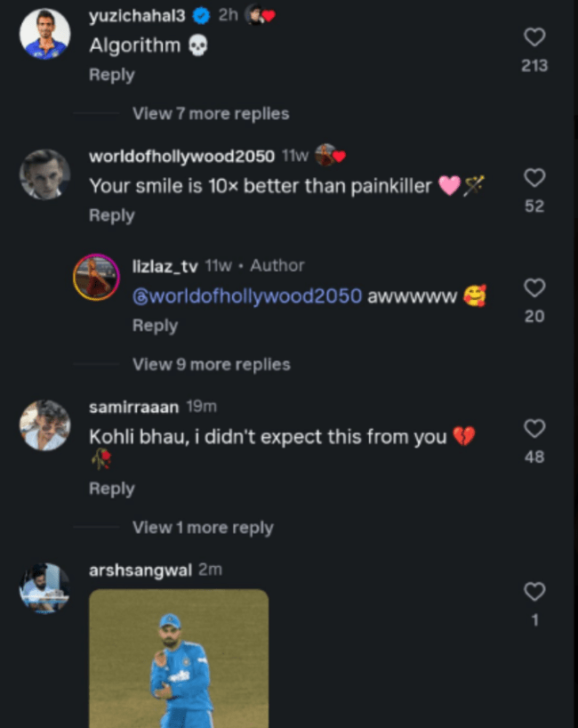Viewport: 578px width, 728px height.
Task: Like lizlaz_tv's "awwwww" reply
Action: coord(534,288)
